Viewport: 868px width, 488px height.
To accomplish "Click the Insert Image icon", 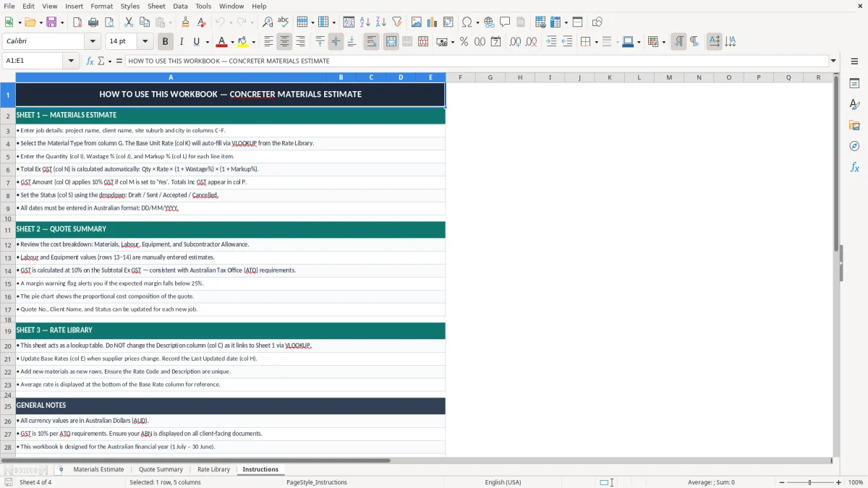I will [417, 22].
